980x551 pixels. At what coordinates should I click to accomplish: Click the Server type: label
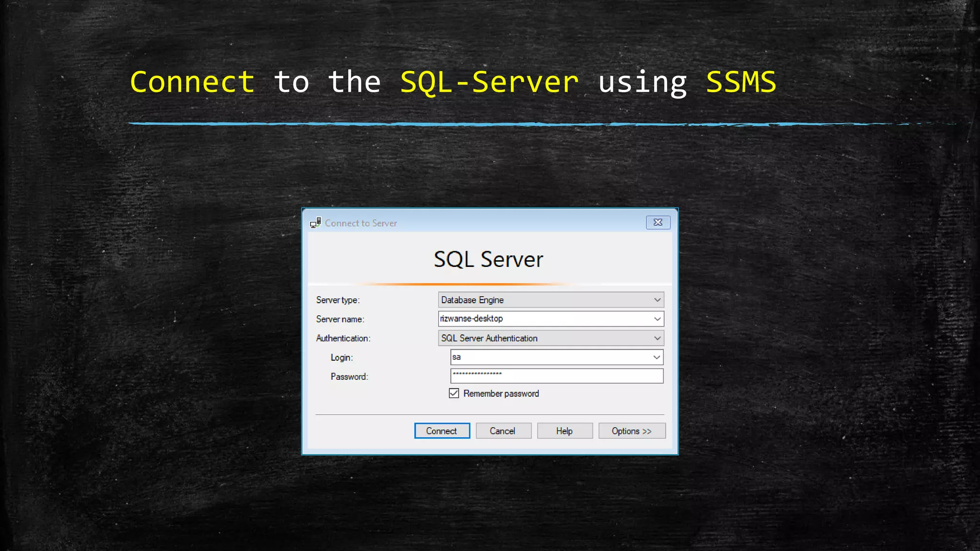(x=338, y=300)
